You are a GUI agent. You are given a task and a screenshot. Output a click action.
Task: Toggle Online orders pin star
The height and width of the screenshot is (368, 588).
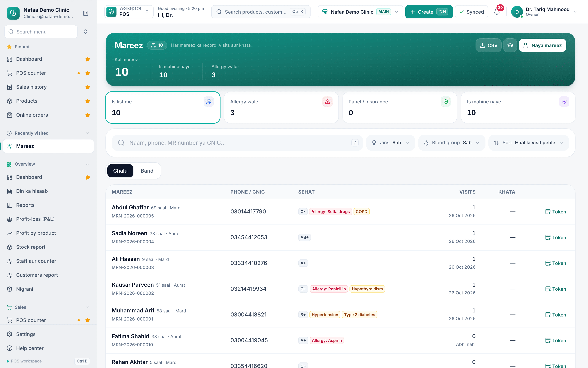88,115
